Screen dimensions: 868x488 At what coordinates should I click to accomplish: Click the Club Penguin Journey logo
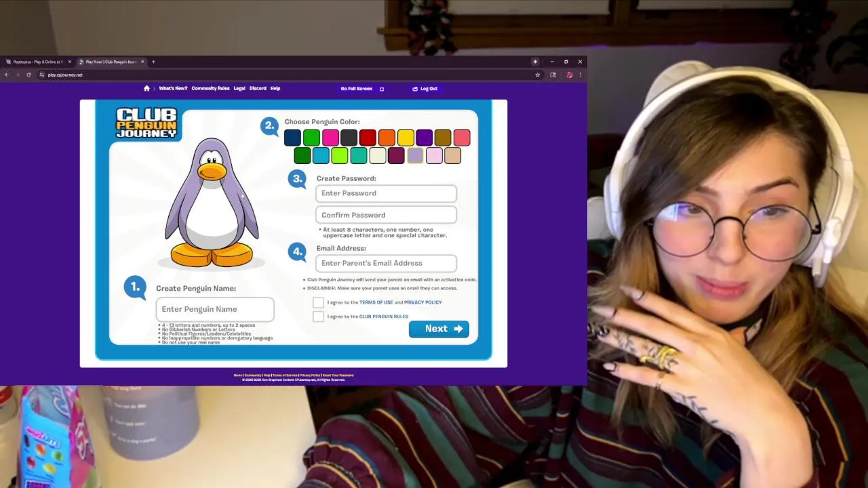click(146, 123)
